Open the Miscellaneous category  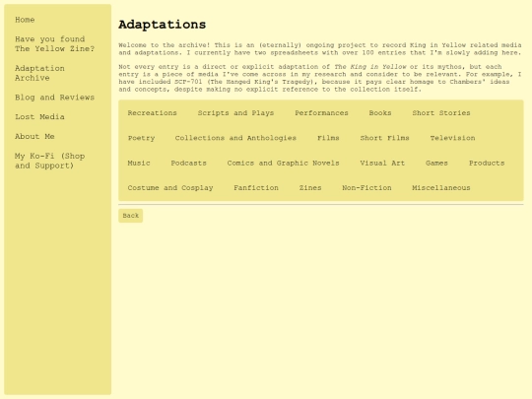pyautogui.click(x=441, y=188)
